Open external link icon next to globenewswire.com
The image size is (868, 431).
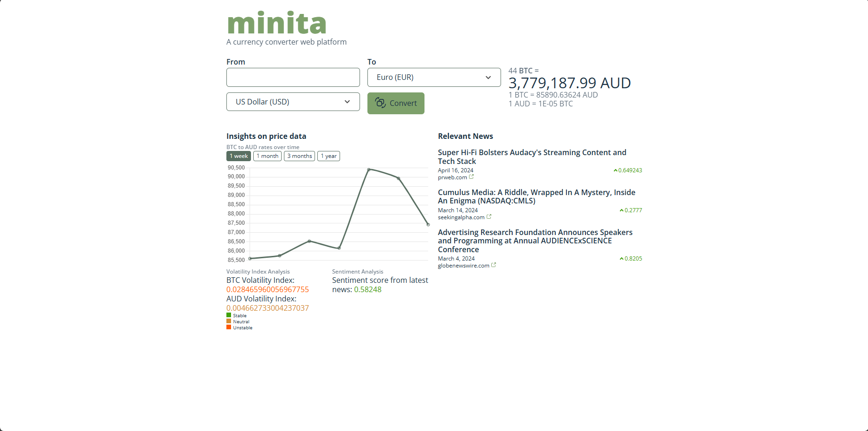pyautogui.click(x=494, y=265)
